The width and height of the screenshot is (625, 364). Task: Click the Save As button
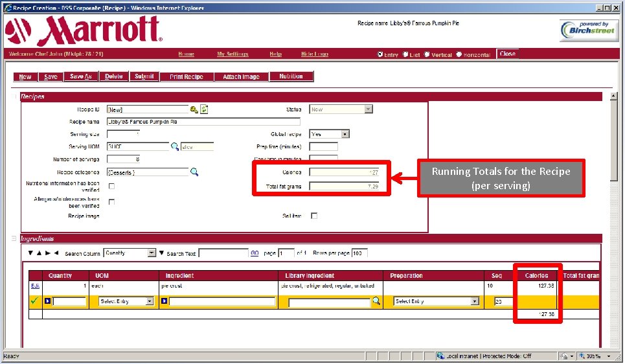pyautogui.click(x=81, y=76)
